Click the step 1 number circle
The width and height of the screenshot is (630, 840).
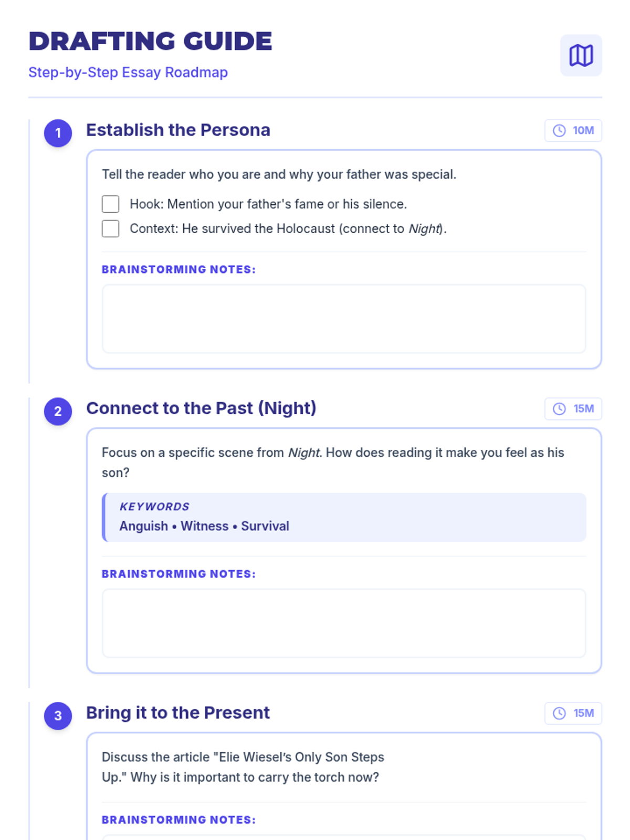pyautogui.click(x=58, y=133)
